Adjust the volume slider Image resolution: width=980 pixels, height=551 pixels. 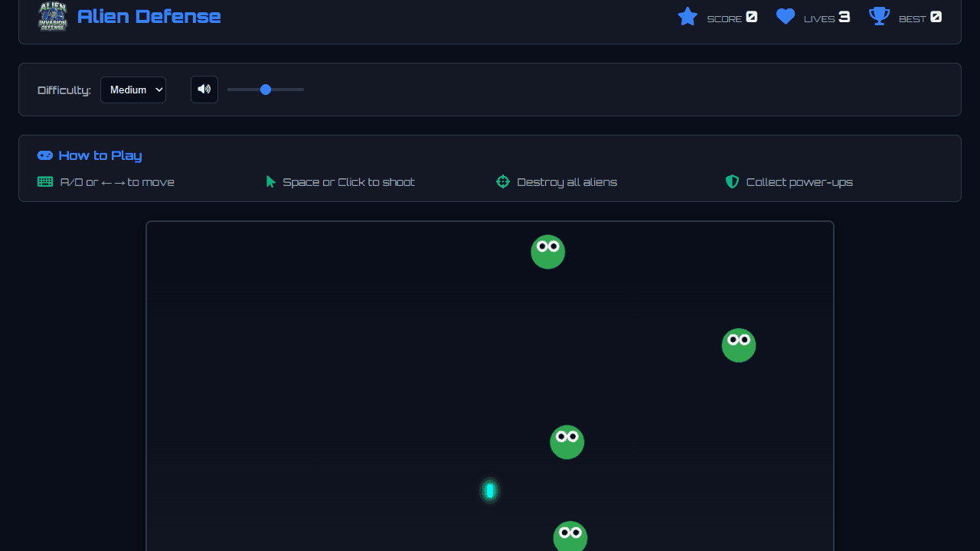pyautogui.click(x=266, y=90)
